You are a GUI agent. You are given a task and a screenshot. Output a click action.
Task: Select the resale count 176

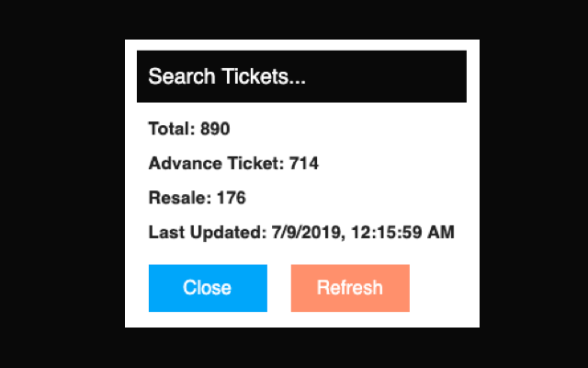tap(232, 198)
